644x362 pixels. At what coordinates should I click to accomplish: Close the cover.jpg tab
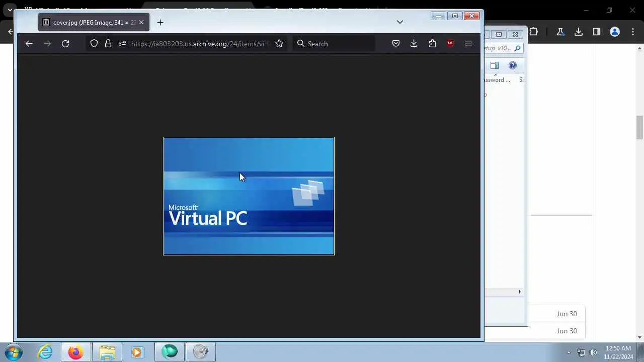[x=141, y=22]
